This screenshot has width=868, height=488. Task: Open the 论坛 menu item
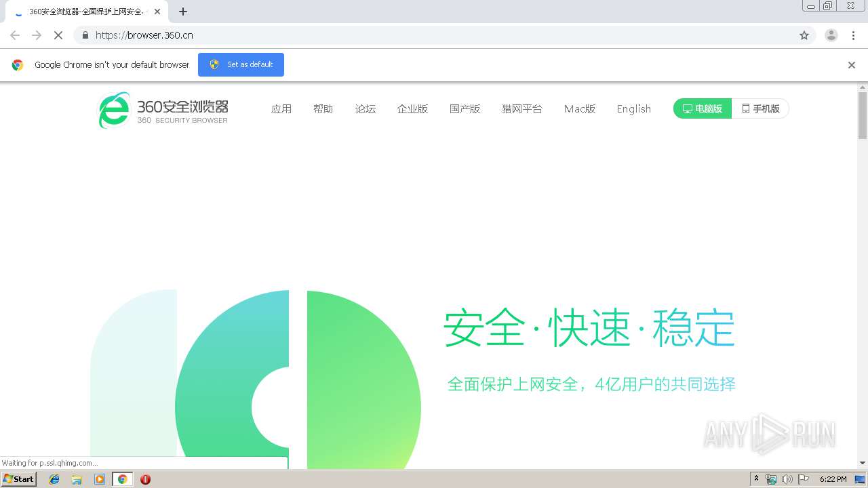click(x=366, y=109)
